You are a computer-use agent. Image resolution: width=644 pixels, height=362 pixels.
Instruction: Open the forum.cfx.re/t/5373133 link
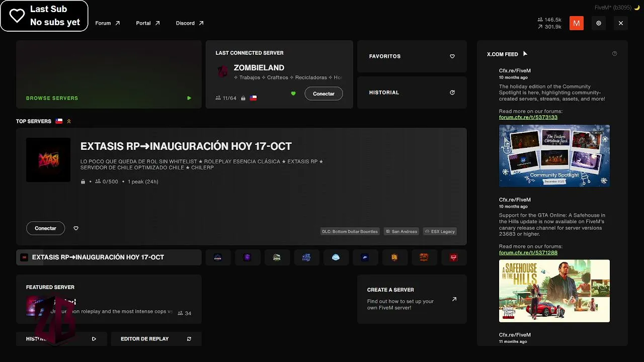(528, 117)
